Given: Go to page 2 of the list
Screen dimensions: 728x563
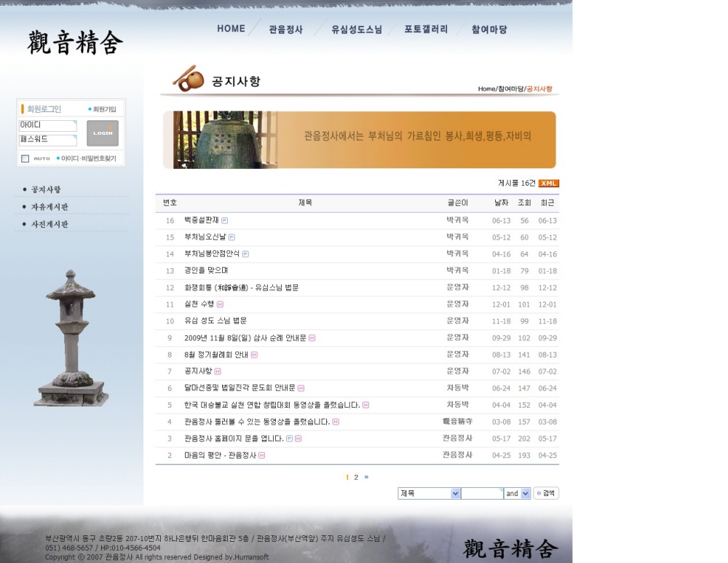Looking at the screenshot, I should click(356, 477).
